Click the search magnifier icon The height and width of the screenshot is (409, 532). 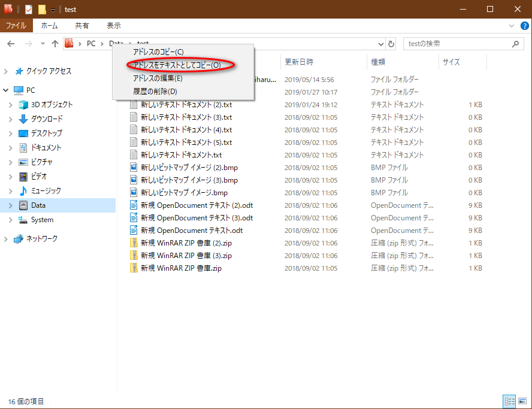coord(515,44)
